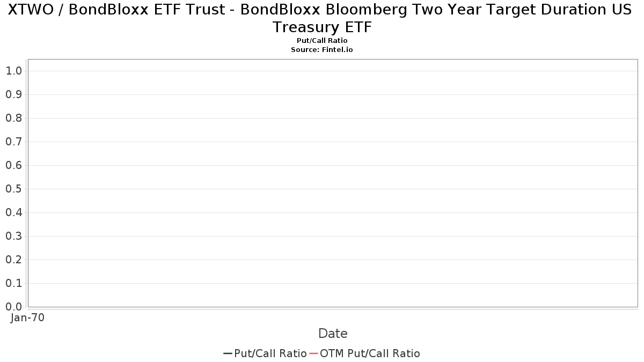The width and height of the screenshot is (644, 362).
Task: Click the 0.5 y-axis tick label
Action: (x=13, y=189)
